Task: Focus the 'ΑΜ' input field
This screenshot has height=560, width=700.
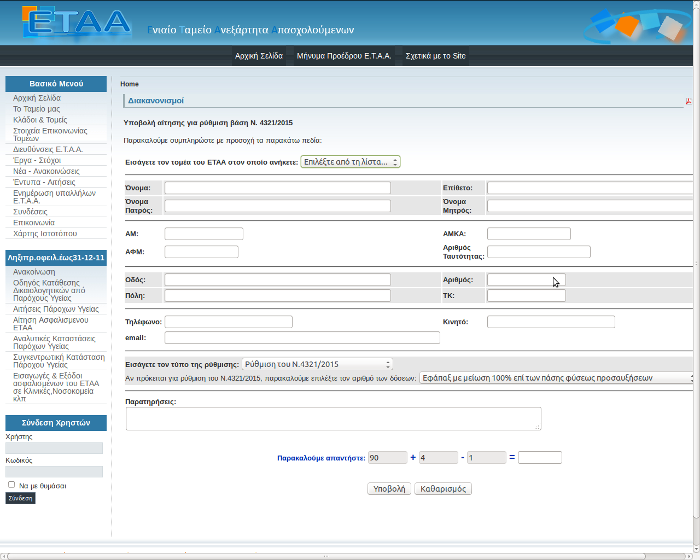Action: pos(204,234)
